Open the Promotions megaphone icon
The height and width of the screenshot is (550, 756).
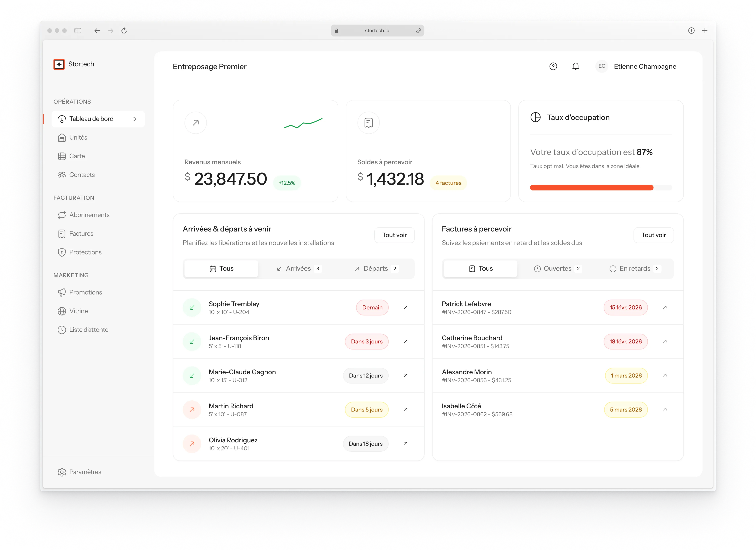[x=62, y=292]
